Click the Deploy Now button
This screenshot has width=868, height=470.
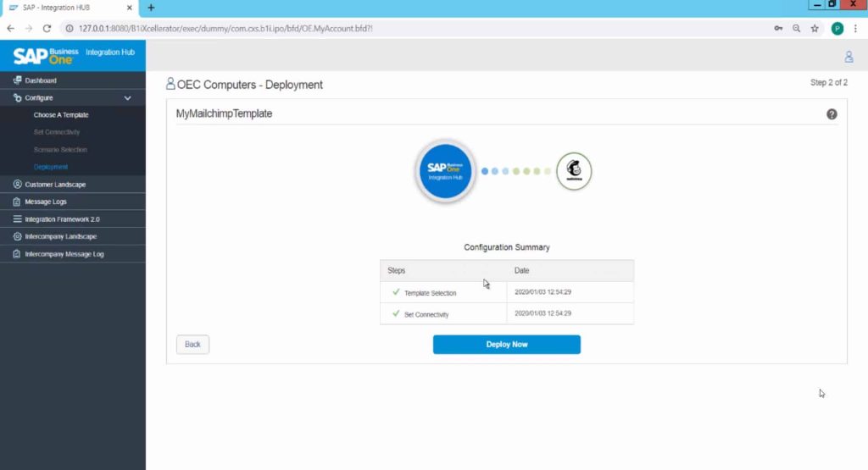pos(507,345)
